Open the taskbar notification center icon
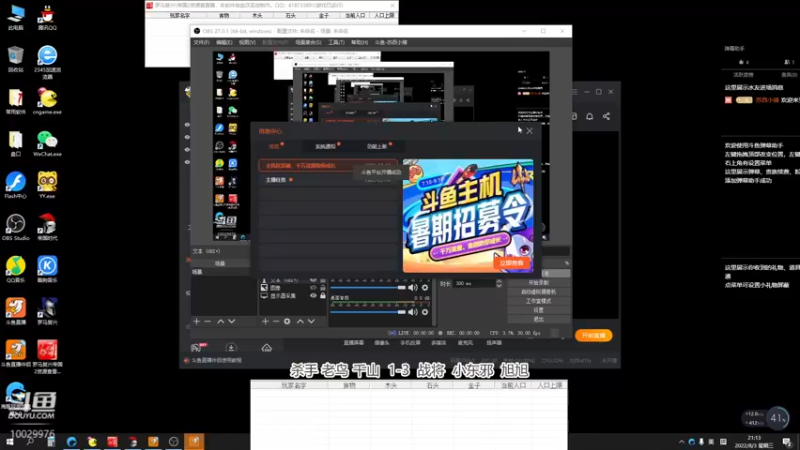This screenshot has width=800, height=450. 787,442
